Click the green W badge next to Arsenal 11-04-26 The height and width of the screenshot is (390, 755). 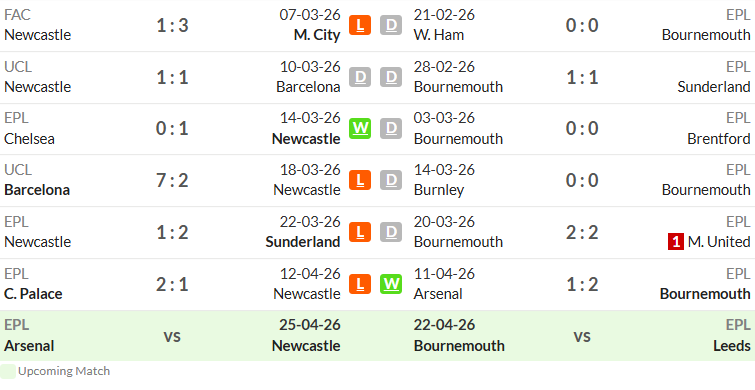[x=391, y=284]
